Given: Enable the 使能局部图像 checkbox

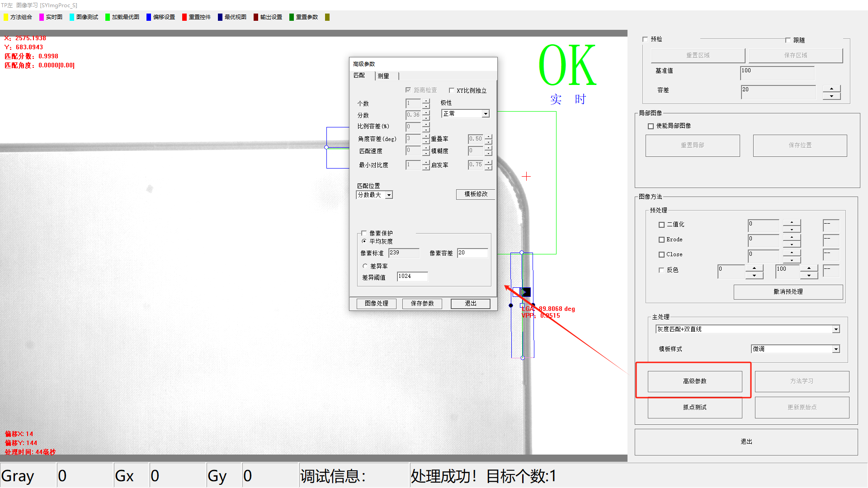Looking at the screenshot, I should 651,126.
